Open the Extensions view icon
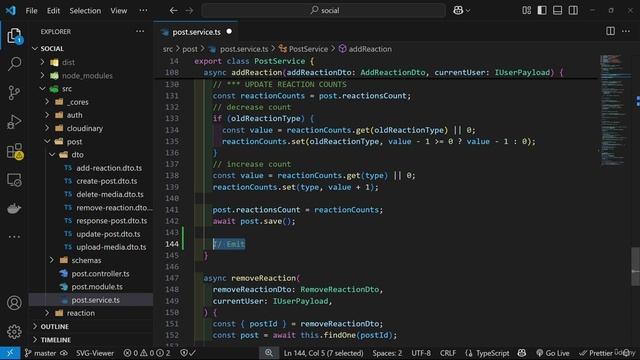 click(14, 151)
